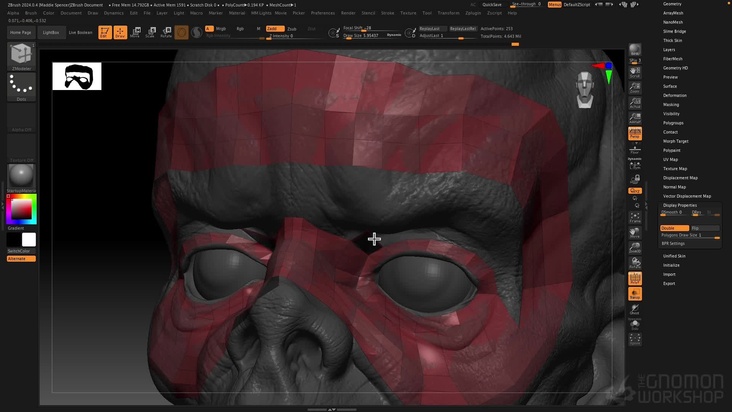Click the Frame mesh icon
Image resolution: width=732 pixels, height=412 pixels.
635,217
